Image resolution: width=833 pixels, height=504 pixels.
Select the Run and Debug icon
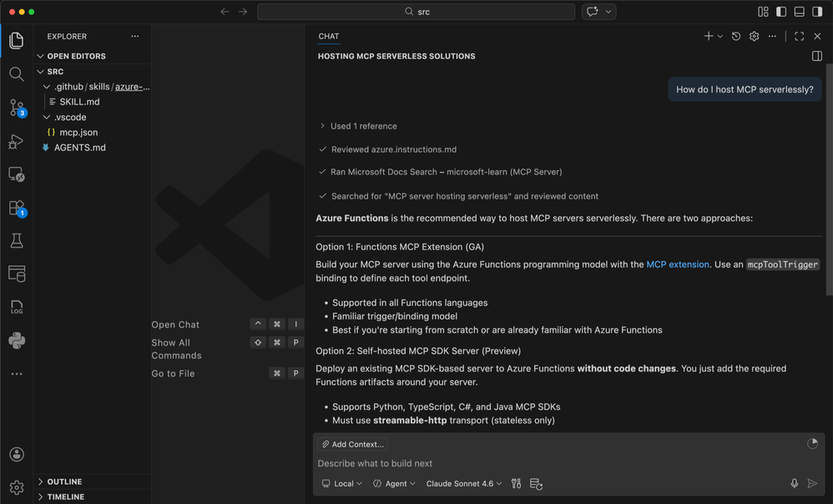[x=16, y=141]
